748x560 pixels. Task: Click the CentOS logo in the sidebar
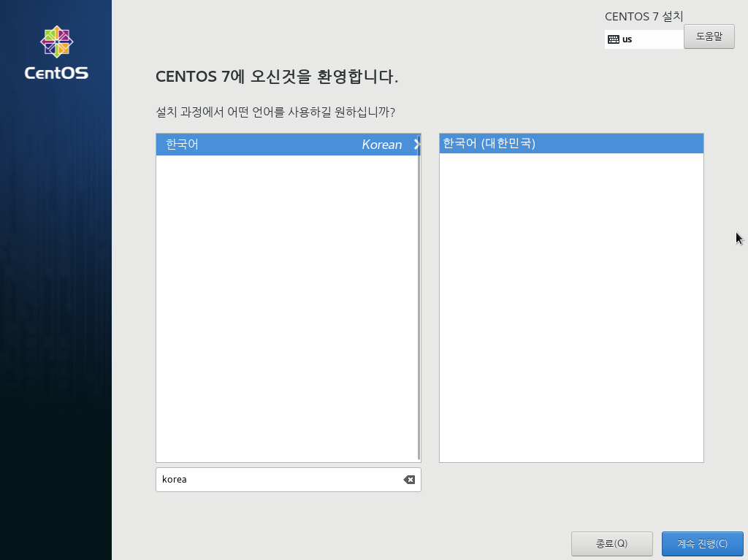click(56, 53)
